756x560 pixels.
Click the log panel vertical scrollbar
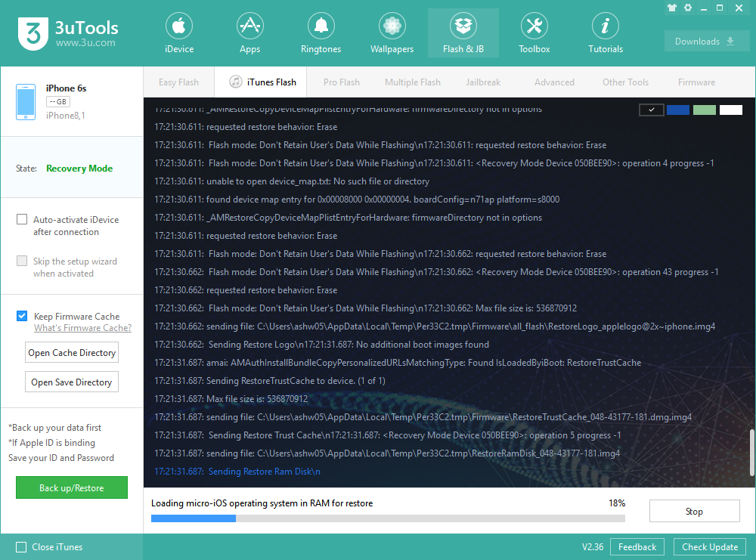[751, 452]
